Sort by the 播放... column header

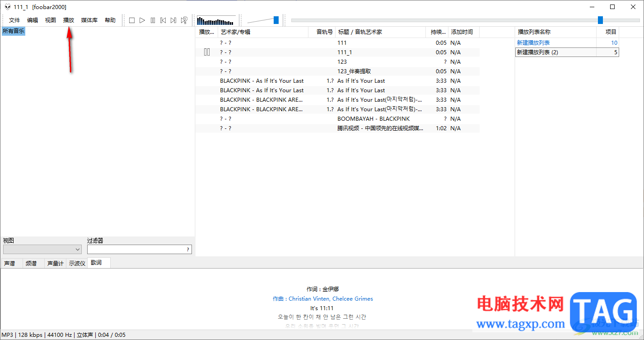pos(207,32)
